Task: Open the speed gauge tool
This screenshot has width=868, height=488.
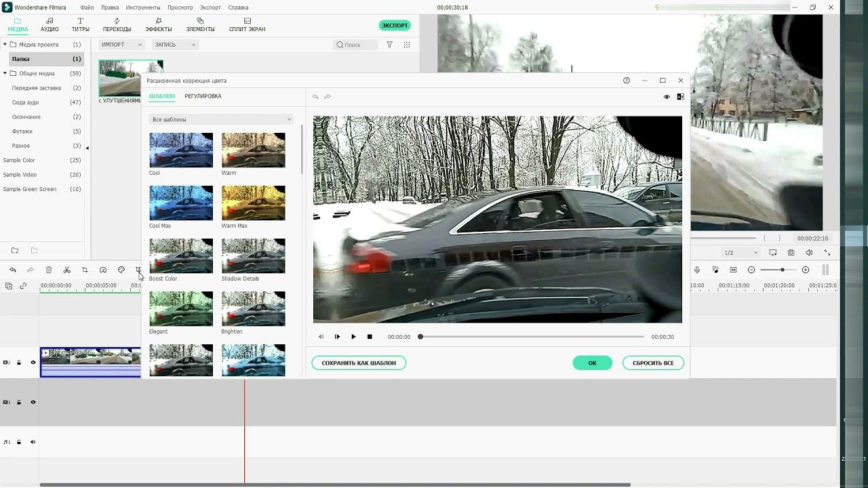Action: point(103,270)
